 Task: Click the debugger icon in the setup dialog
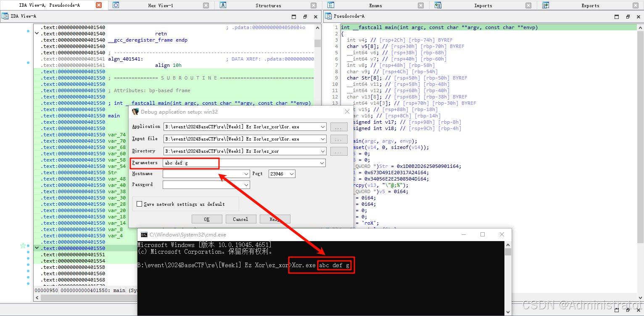135,112
